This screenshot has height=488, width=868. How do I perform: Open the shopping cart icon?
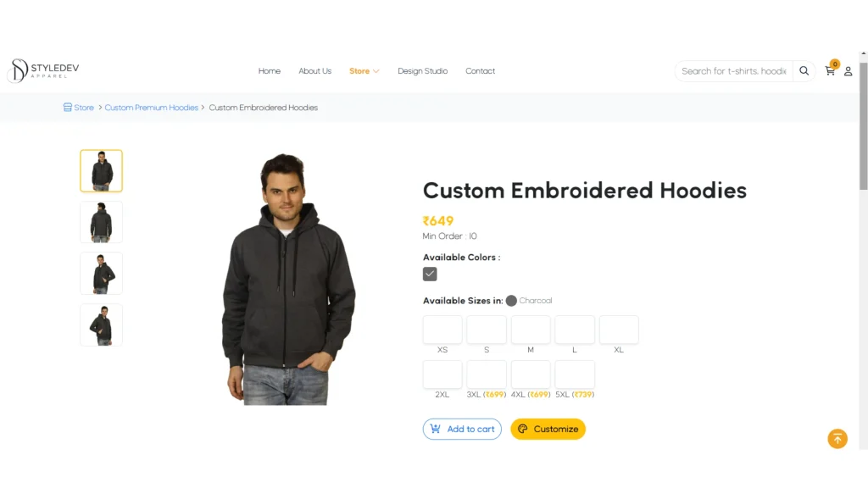tap(830, 71)
